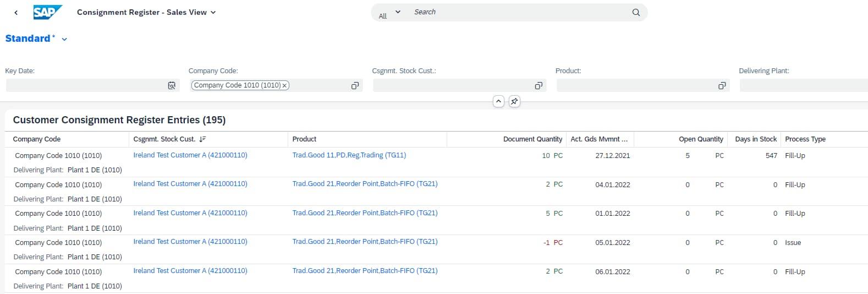The height and width of the screenshot is (294, 868).
Task: Open the Key Date calendar picker
Action: coord(172,85)
